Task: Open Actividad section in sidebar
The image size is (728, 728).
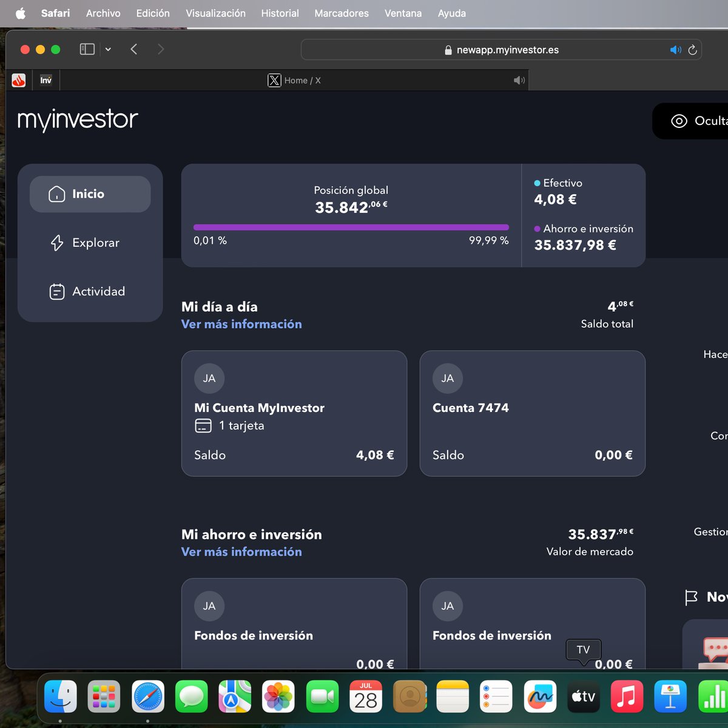Action: pos(90,291)
